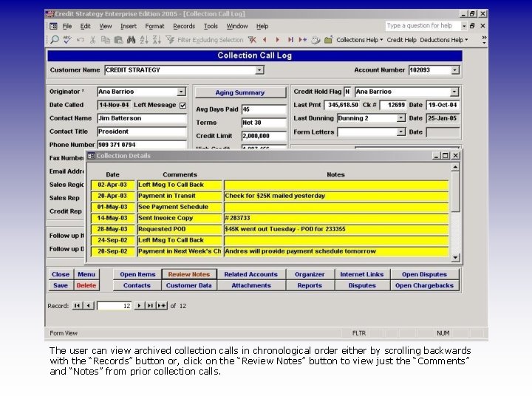
Task: Go to first record in record navigator
Action: pos(78,306)
